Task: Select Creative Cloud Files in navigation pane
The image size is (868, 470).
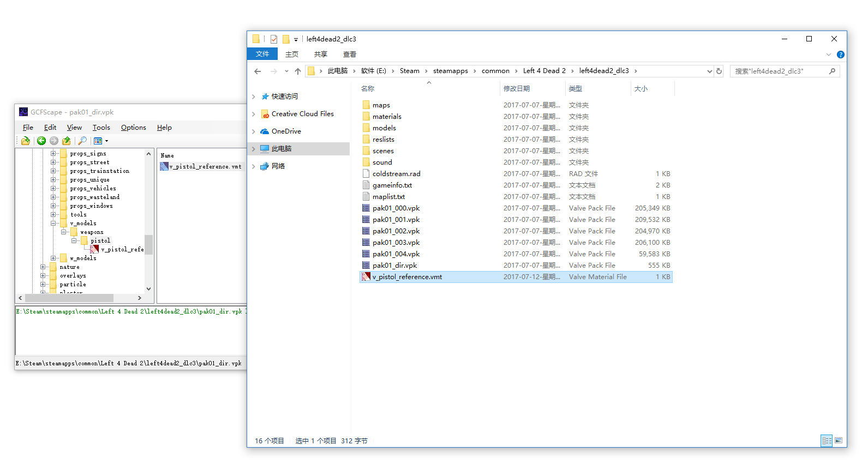Action: 303,114
